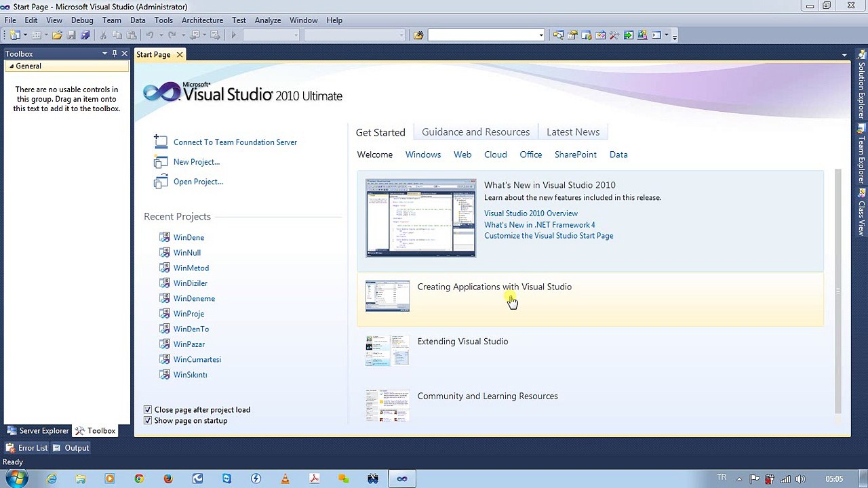Open the Error List panel tab
The image size is (868, 488).
coord(27,448)
